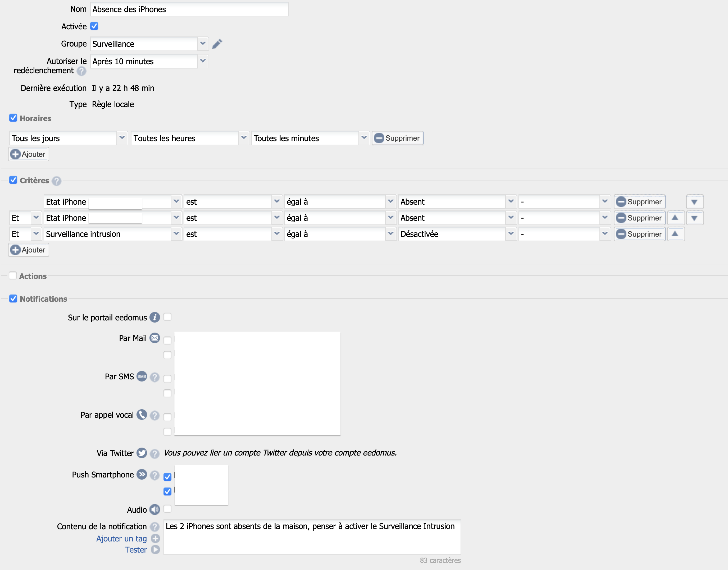Screen dimensions: 728x570
Task: Uncheck the Activée checkbox
Action: (x=94, y=26)
